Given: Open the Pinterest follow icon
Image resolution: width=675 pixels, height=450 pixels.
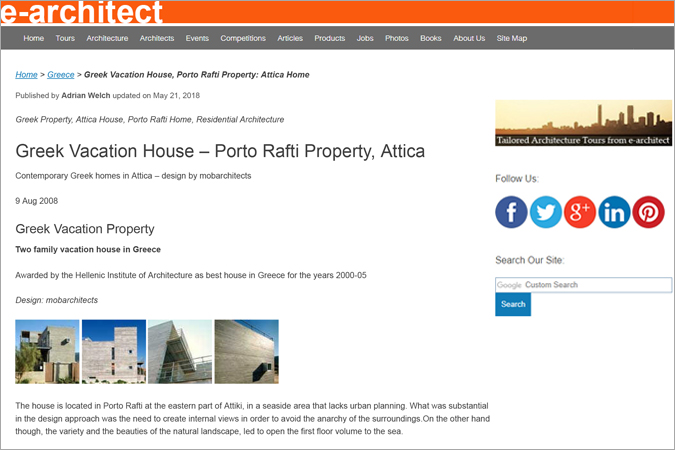Looking at the screenshot, I should pyautogui.click(x=648, y=212).
